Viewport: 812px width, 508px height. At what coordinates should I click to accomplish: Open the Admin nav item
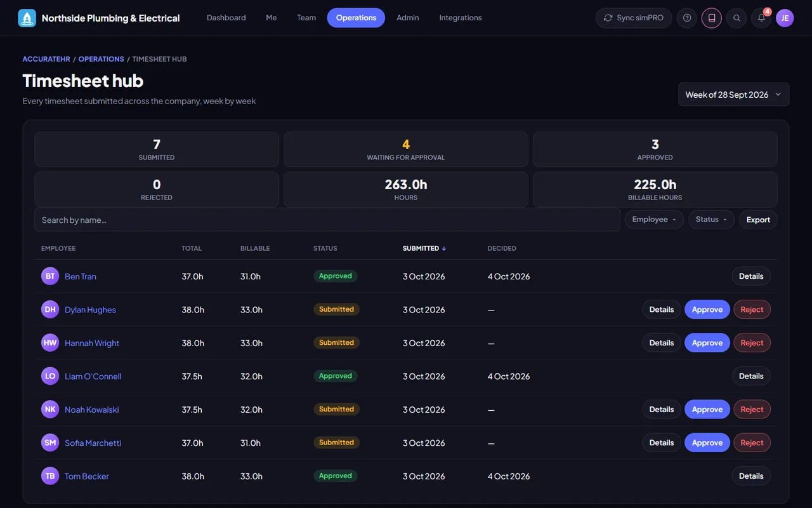[408, 18]
